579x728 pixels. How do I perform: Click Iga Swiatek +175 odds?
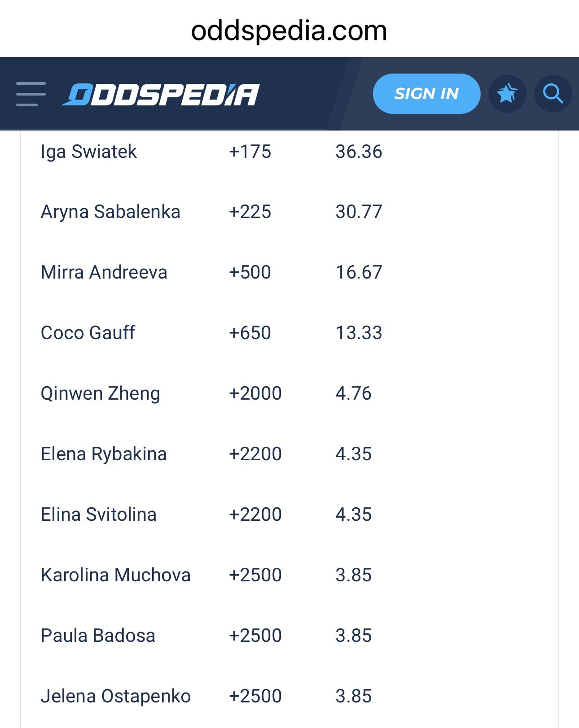[x=250, y=152]
